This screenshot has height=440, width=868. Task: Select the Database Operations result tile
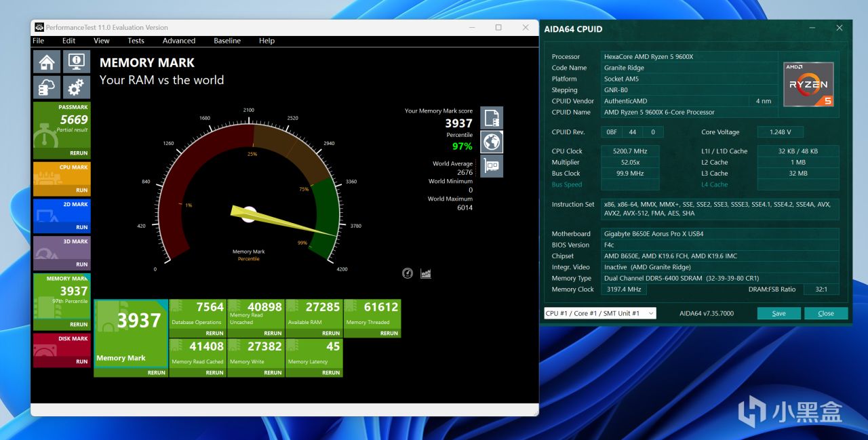click(x=197, y=315)
